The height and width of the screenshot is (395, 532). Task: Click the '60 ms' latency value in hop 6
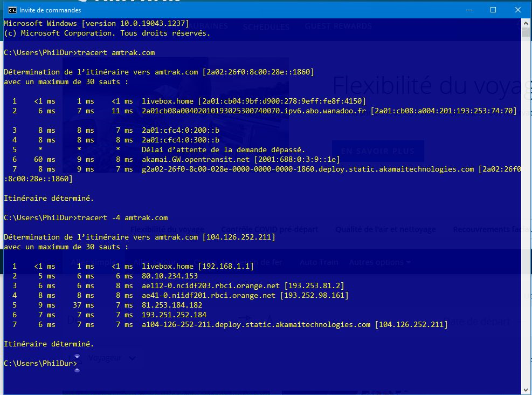tap(44, 159)
